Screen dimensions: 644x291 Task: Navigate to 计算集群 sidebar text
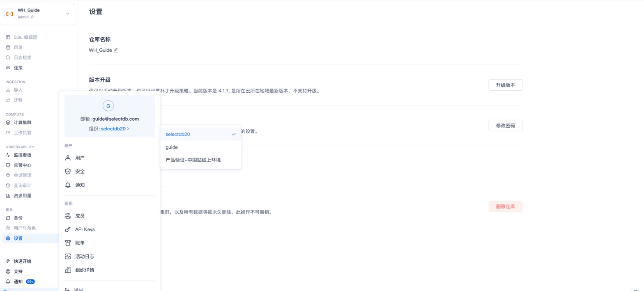pos(23,123)
